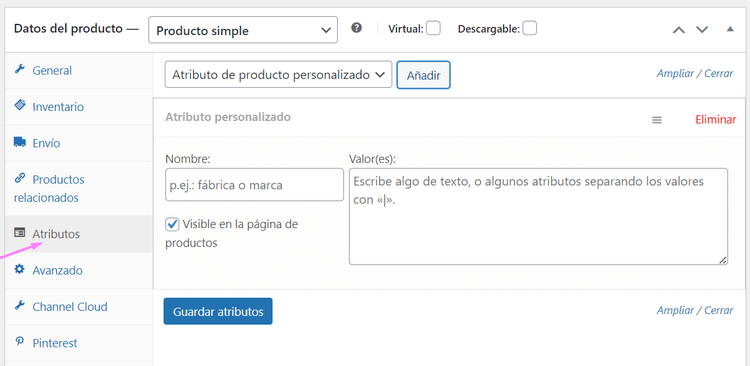Click the drag handle for Atributo personalizado
Image resolution: width=750 pixels, height=366 pixels.
pyautogui.click(x=657, y=120)
